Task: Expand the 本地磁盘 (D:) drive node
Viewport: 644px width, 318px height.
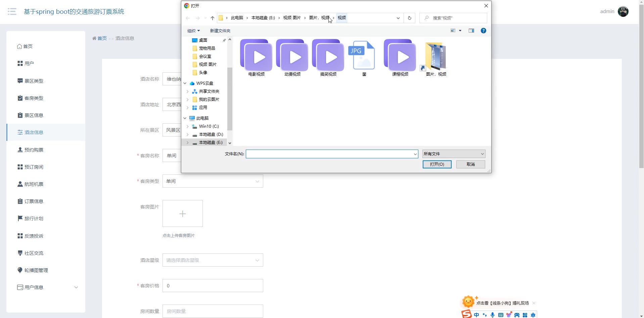Action: pos(187,134)
